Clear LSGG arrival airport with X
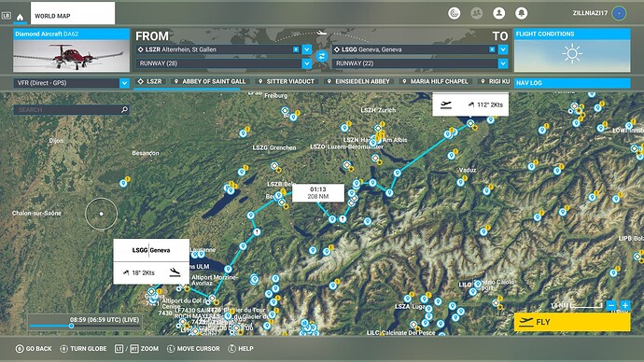The height and width of the screenshot is (362, 644). tap(492, 49)
